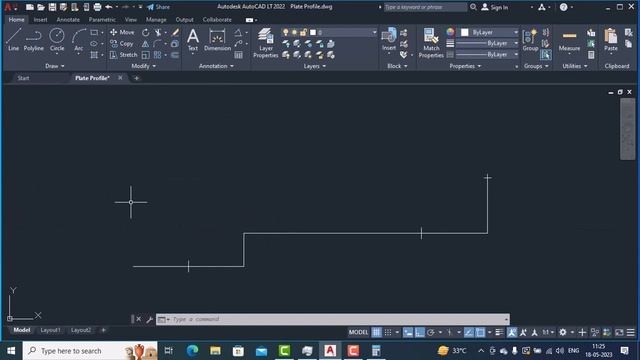The width and height of the screenshot is (640, 360).
Task: Add a new layout tab
Action: click(x=103, y=330)
